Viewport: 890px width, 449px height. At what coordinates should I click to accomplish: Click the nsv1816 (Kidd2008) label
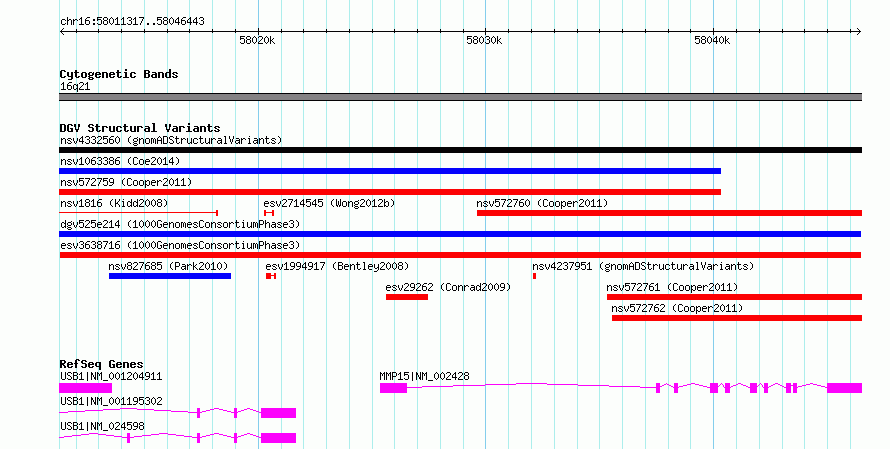[x=114, y=203]
